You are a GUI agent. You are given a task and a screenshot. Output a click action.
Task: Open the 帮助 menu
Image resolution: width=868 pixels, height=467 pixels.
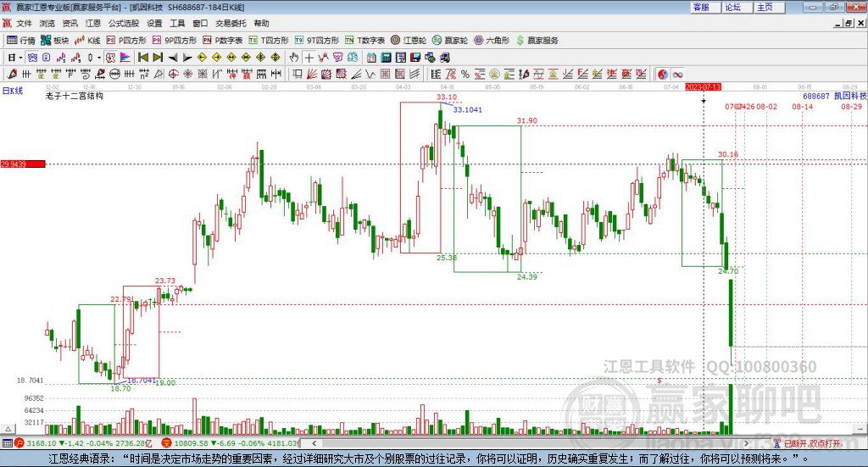(x=261, y=23)
